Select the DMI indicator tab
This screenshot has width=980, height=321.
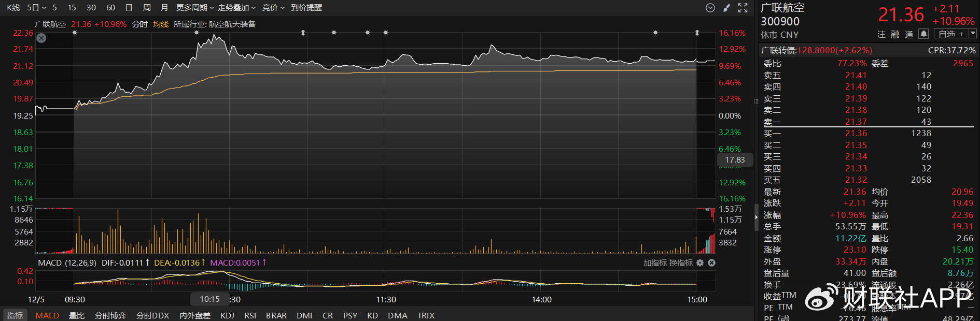tap(304, 315)
